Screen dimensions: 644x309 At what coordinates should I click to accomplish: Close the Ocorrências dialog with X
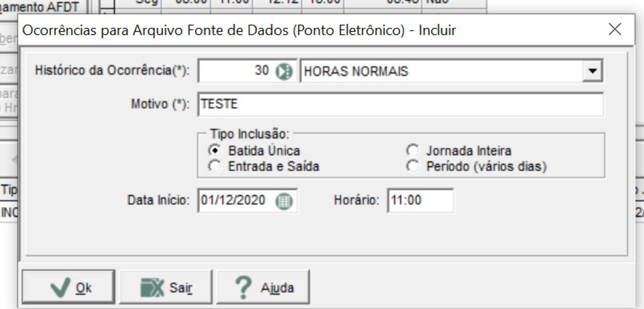(x=615, y=30)
